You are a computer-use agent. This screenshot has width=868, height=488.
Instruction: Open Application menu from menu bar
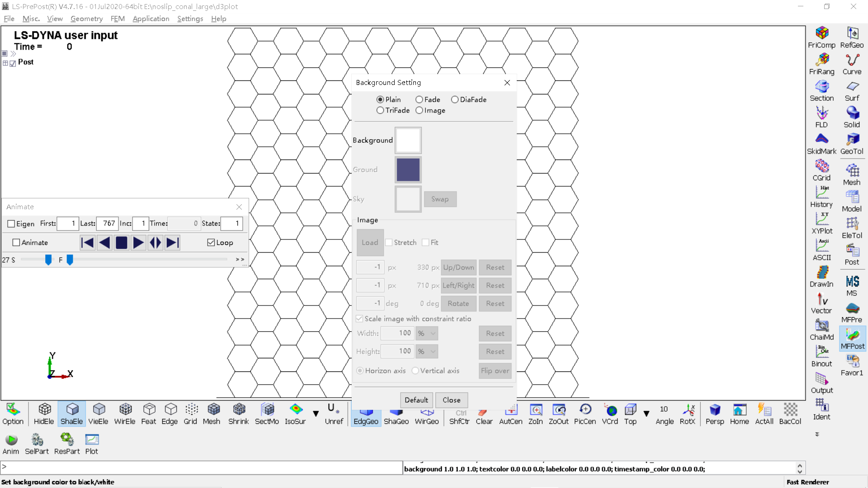click(150, 19)
